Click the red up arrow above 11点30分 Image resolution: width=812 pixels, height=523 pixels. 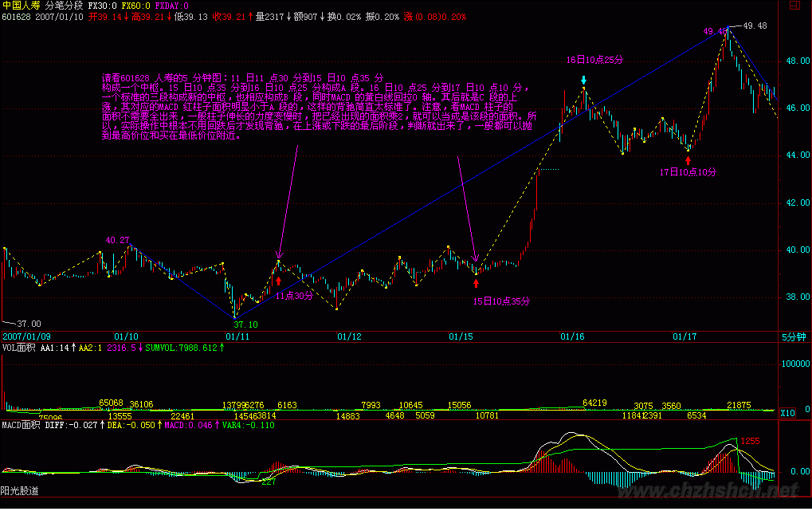[278, 280]
